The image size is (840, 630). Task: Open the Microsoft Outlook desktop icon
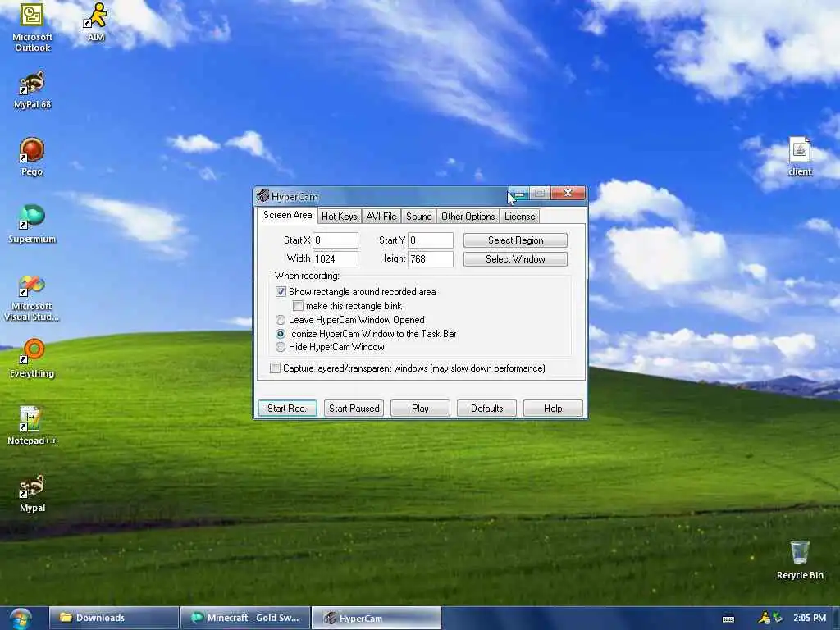[32, 27]
